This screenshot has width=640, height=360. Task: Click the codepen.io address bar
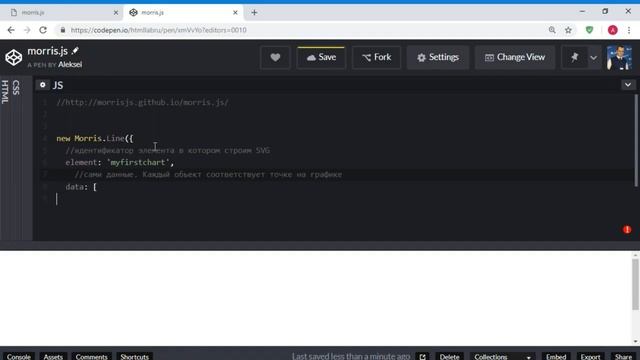[x=302, y=30]
